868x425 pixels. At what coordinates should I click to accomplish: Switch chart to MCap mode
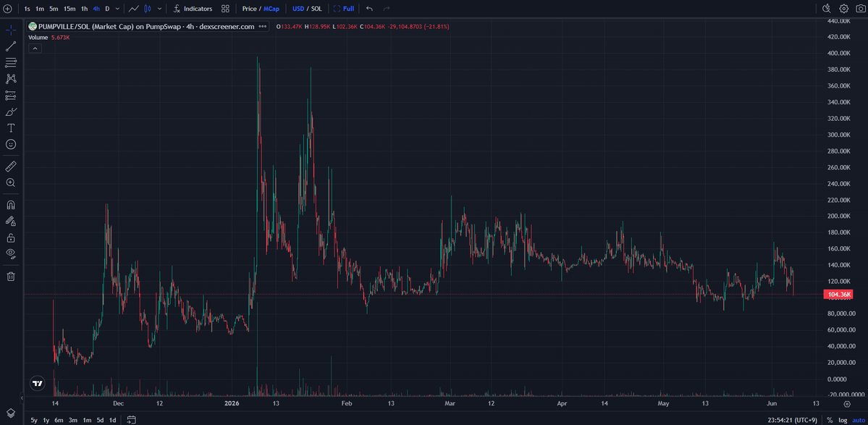tap(271, 9)
